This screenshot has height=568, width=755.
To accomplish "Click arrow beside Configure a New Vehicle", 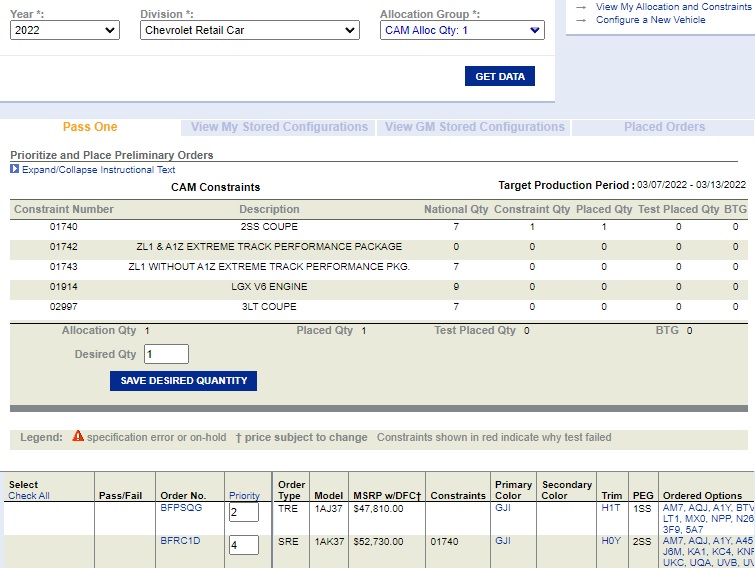I will pos(581,20).
